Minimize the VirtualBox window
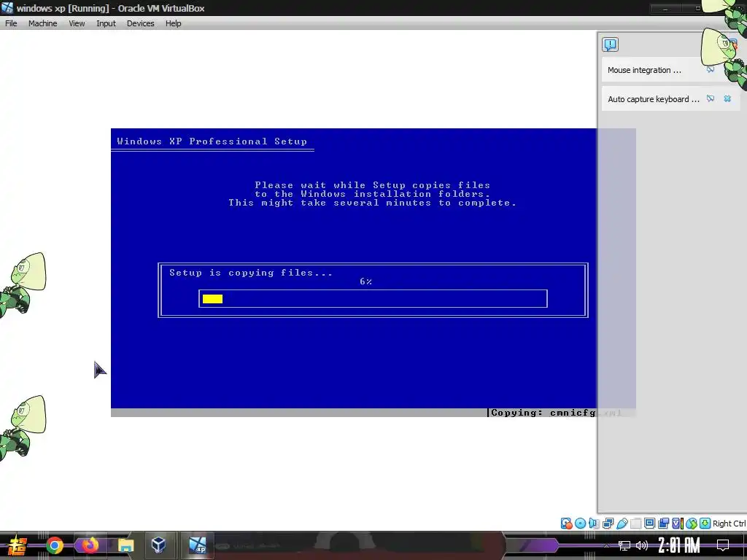747x560 pixels. click(x=665, y=8)
